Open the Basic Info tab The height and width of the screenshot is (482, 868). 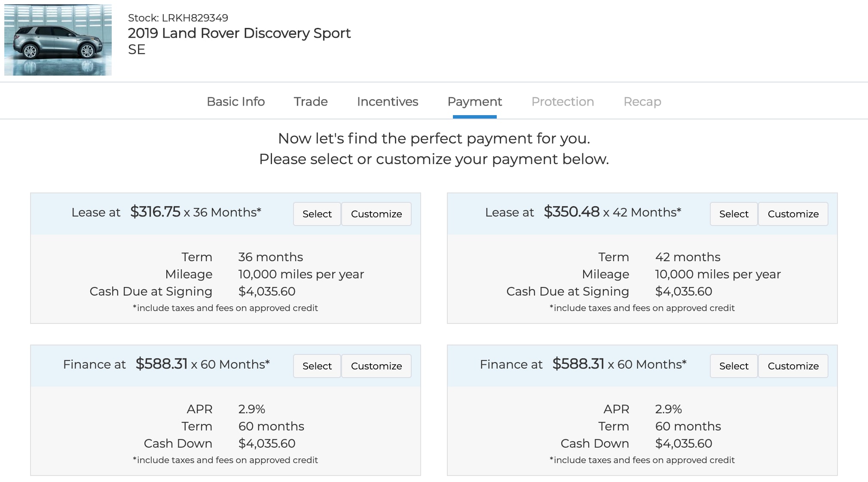[235, 102]
